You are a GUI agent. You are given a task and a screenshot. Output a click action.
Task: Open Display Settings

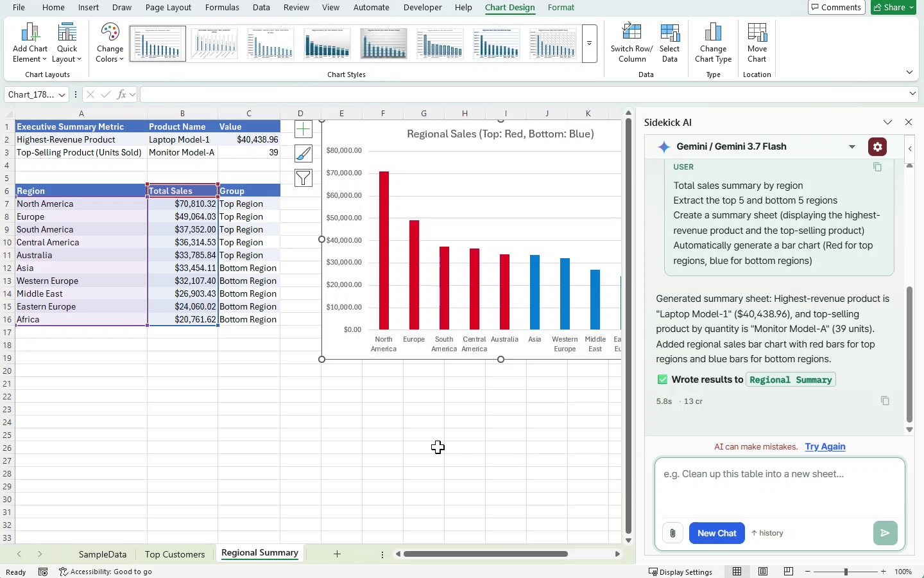coord(680,572)
